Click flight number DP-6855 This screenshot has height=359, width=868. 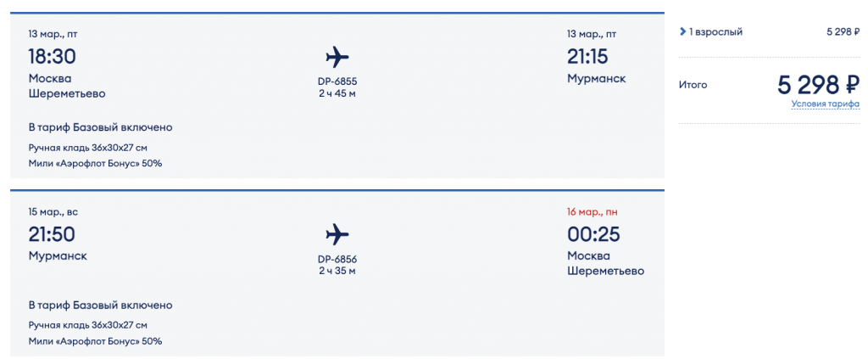pos(337,81)
